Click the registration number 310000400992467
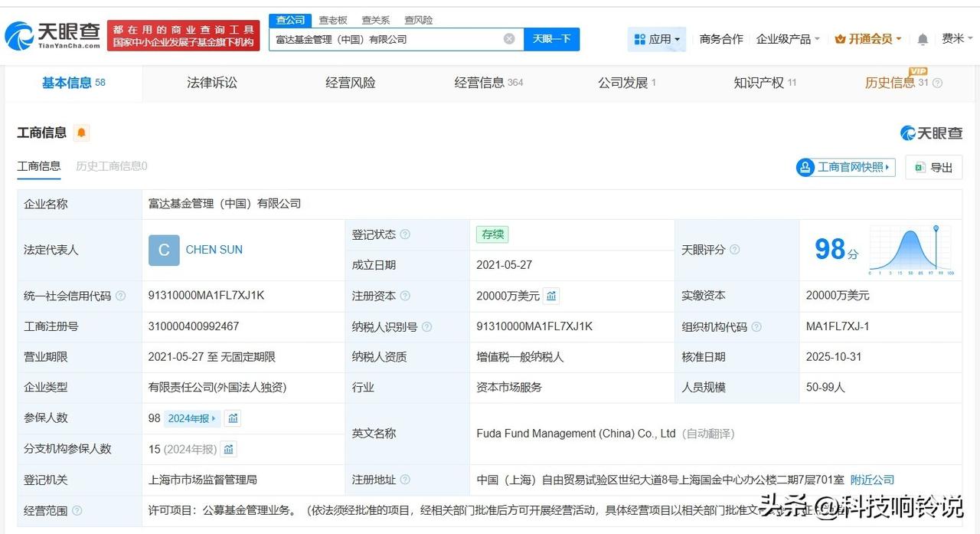980x534 pixels. pos(194,326)
